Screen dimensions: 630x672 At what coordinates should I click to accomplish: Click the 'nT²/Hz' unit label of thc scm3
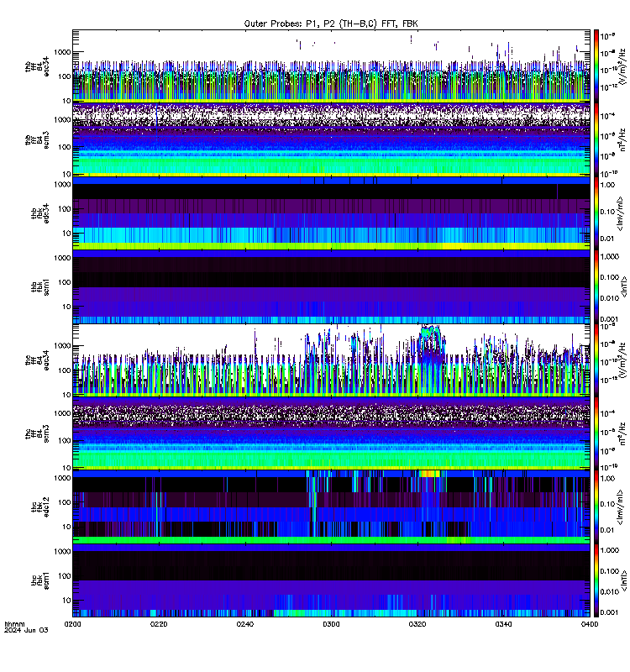(622, 433)
